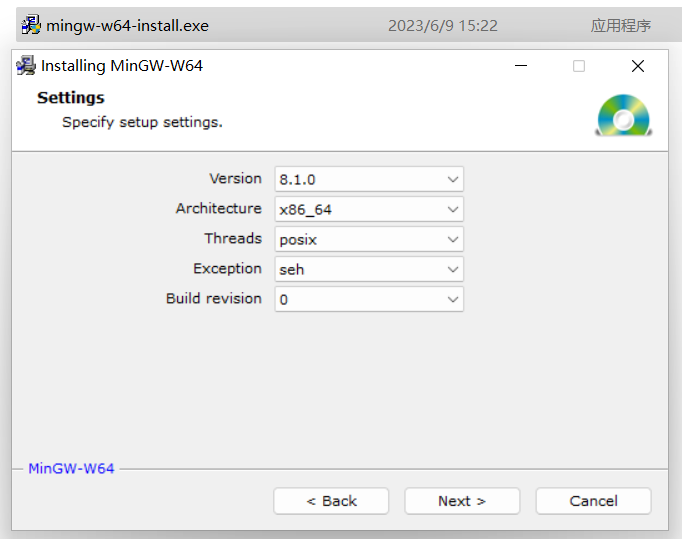Image resolution: width=682 pixels, height=539 pixels.
Task: Click the Architecture label
Action: 219,208
